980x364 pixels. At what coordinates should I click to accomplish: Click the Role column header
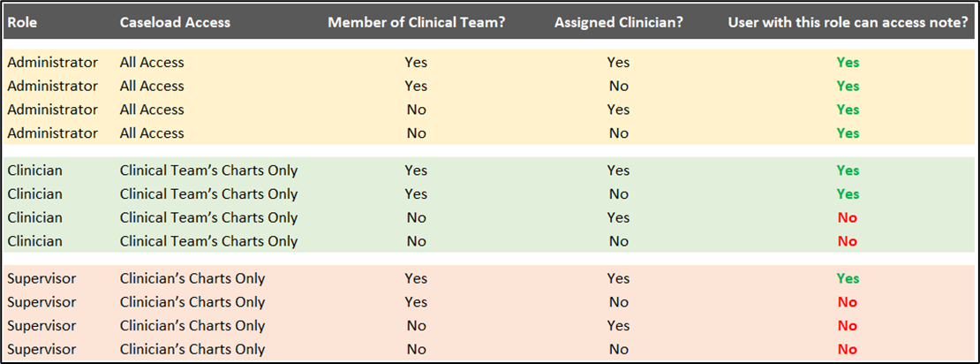21,23
